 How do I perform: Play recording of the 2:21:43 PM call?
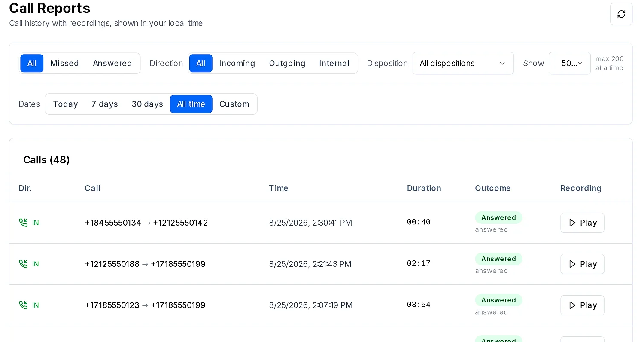[x=582, y=264]
